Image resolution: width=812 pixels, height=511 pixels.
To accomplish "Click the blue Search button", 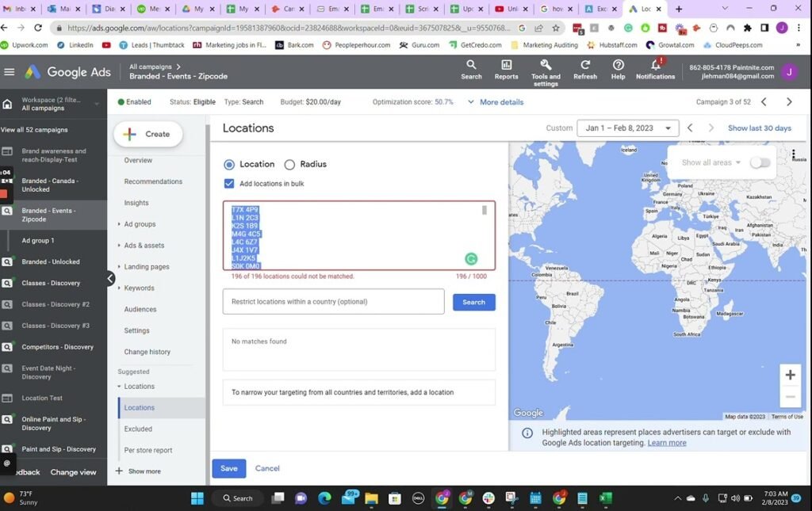I will tap(474, 302).
